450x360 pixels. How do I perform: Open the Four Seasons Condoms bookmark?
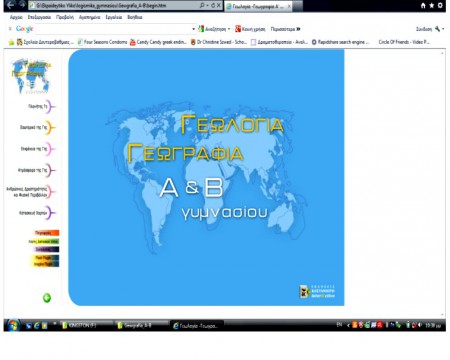[102, 42]
